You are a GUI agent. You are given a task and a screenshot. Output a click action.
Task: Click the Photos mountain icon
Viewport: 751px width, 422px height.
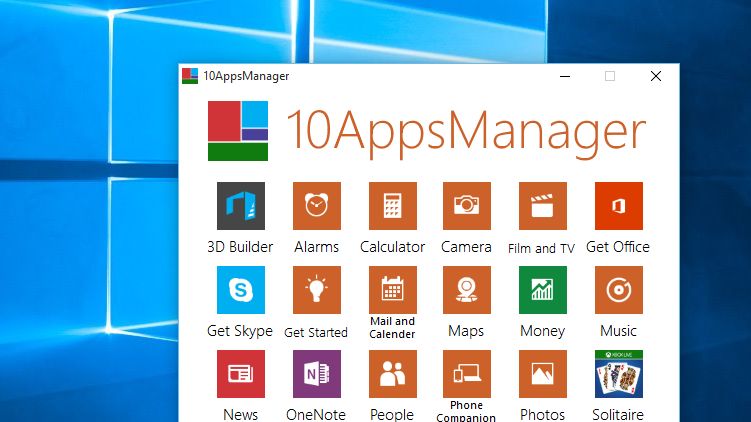(x=543, y=374)
